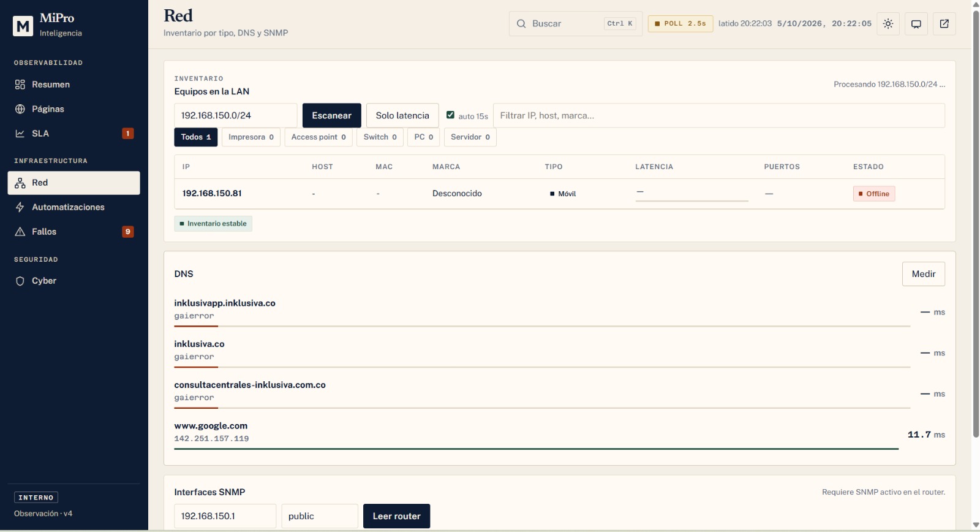Image resolution: width=980 pixels, height=532 pixels.
Task: Click the SNMP router IP field
Action: [225, 516]
